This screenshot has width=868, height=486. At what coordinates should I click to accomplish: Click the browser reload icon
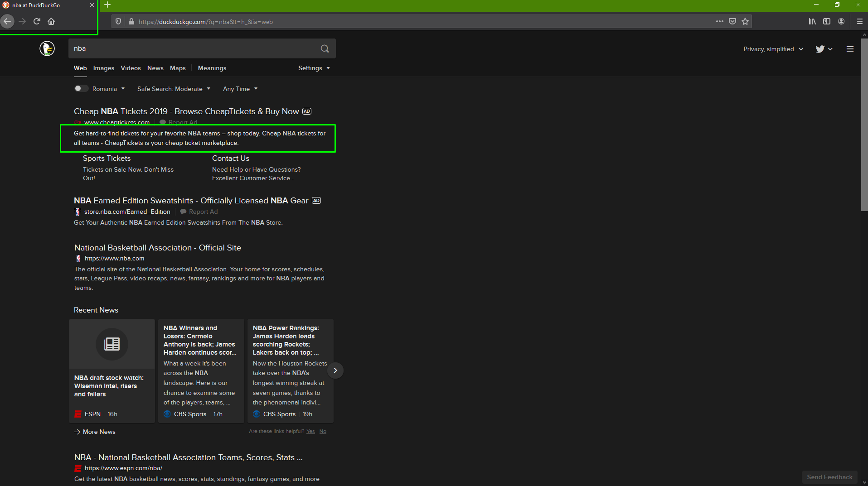(x=37, y=21)
